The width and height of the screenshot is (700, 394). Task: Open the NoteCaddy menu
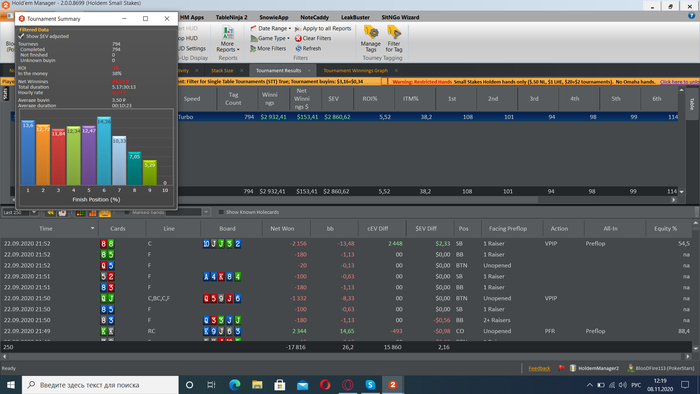pos(314,17)
